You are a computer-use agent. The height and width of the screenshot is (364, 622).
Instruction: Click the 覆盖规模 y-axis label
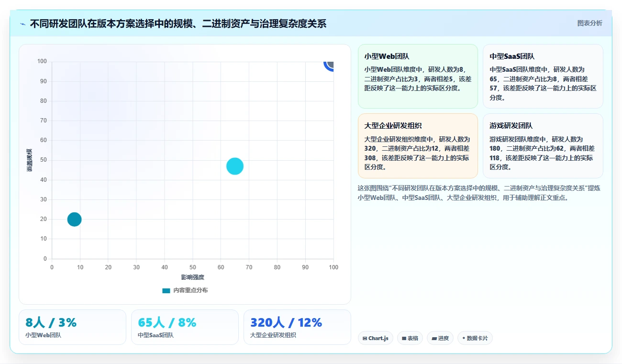(x=30, y=160)
